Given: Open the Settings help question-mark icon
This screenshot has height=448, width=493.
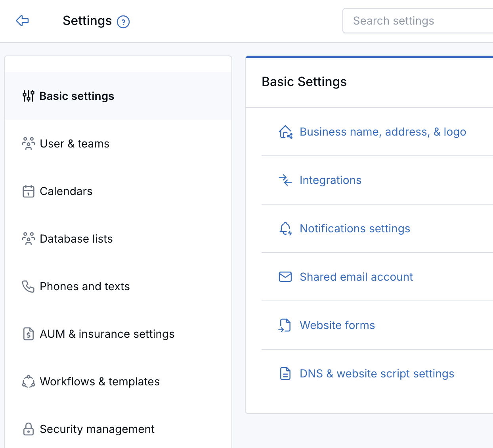Looking at the screenshot, I should point(123,21).
